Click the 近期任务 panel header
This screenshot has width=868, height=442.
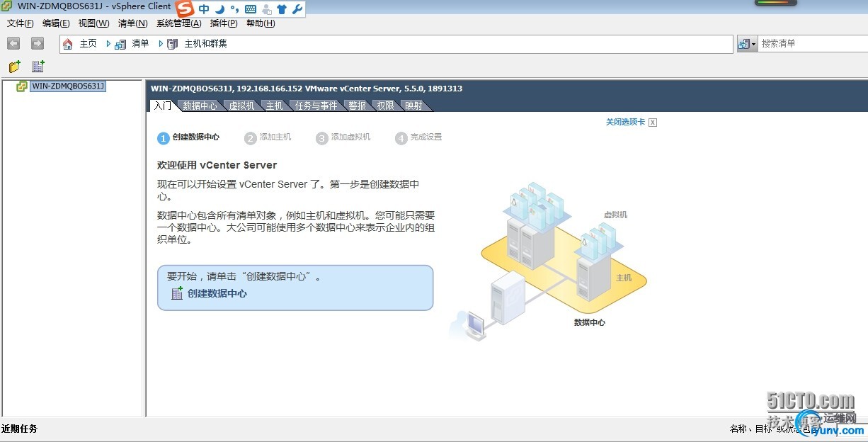tap(20, 429)
